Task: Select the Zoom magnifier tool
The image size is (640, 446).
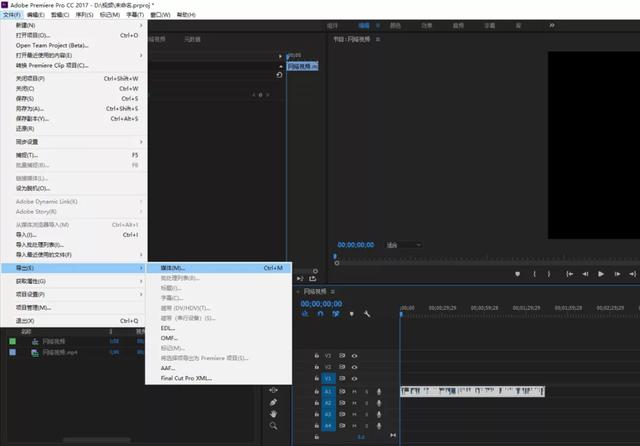Action: point(273,426)
